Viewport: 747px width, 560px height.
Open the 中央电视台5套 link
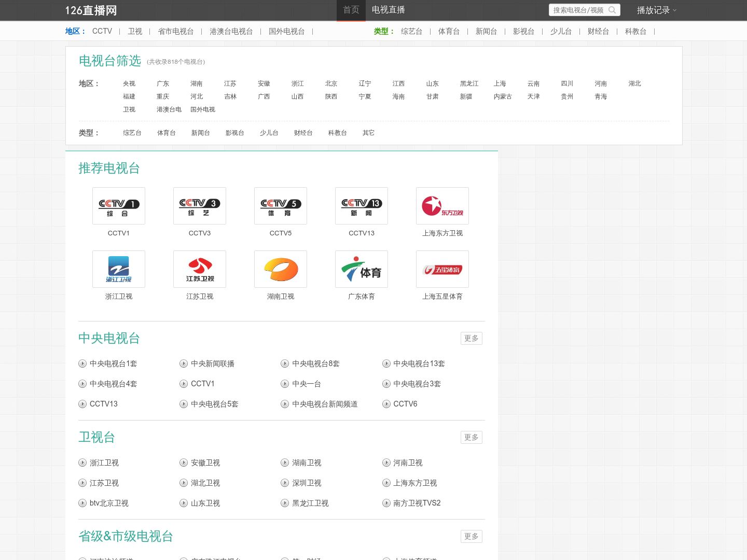pos(215,404)
